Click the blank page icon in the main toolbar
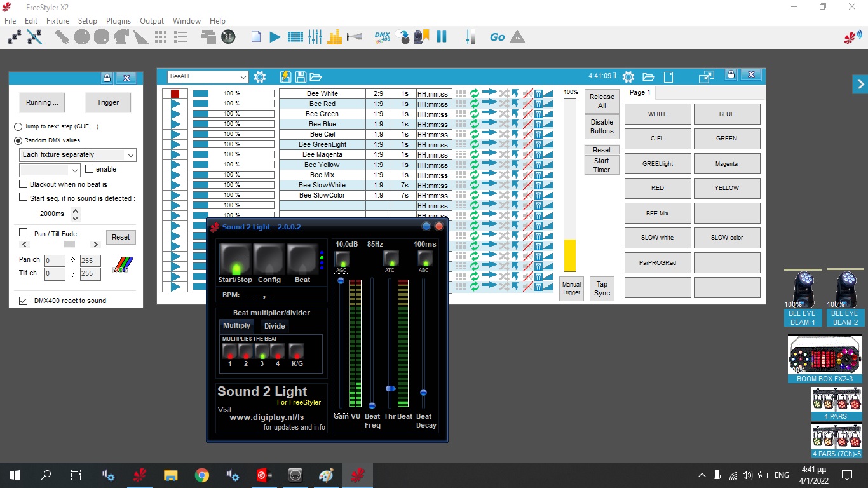Image resolution: width=868 pixels, height=488 pixels. [256, 37]
